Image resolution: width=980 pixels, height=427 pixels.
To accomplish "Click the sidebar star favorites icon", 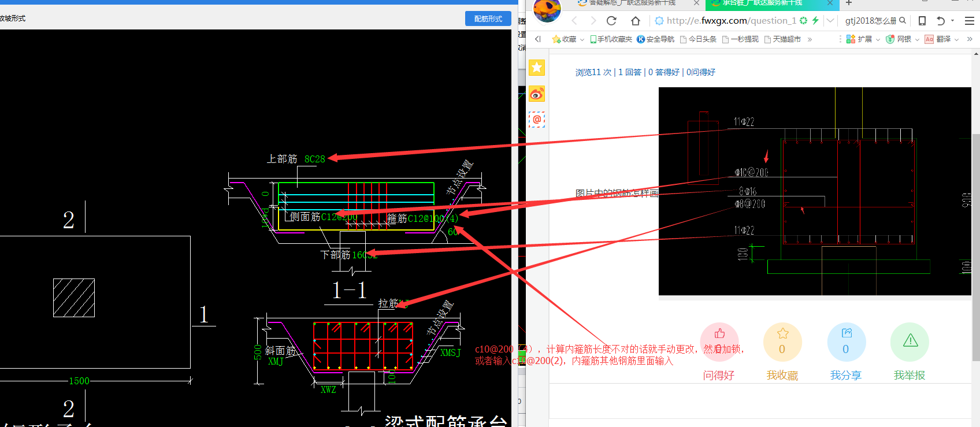I will coord(537,68).
